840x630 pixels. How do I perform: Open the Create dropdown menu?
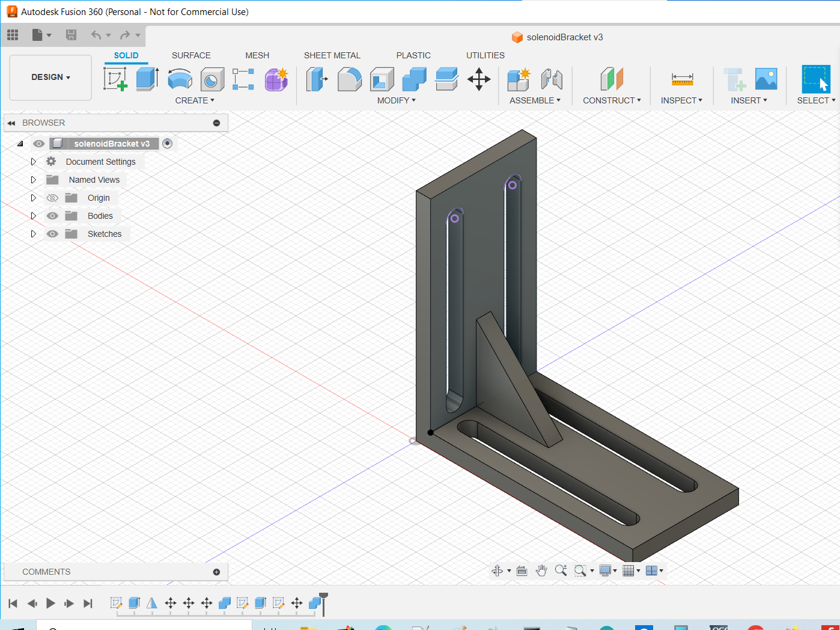pyautogui.click(x=195, y=100)
